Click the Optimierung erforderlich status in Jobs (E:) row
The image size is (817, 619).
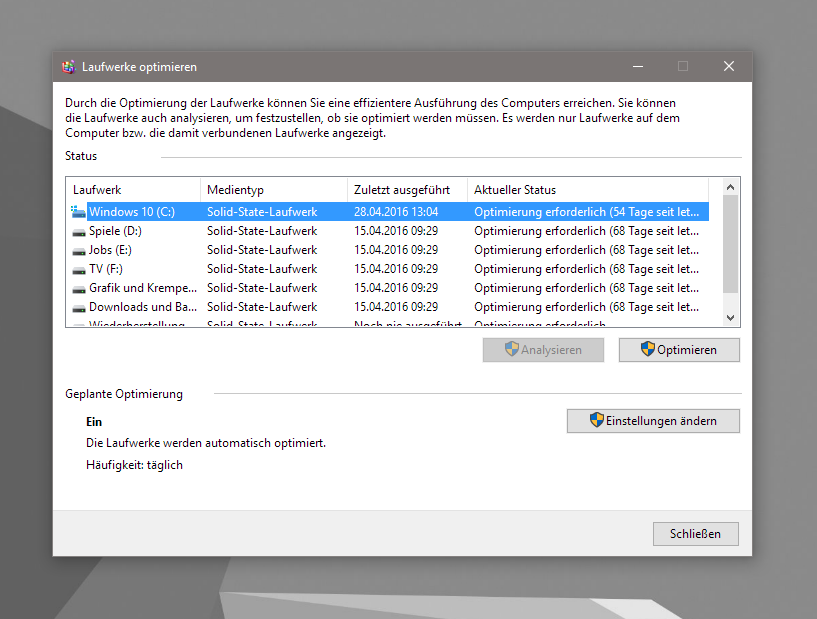pos(587,250)
